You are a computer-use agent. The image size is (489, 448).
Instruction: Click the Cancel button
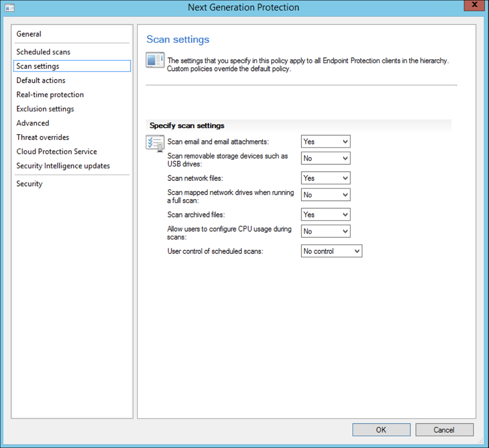tap(444, 430)
